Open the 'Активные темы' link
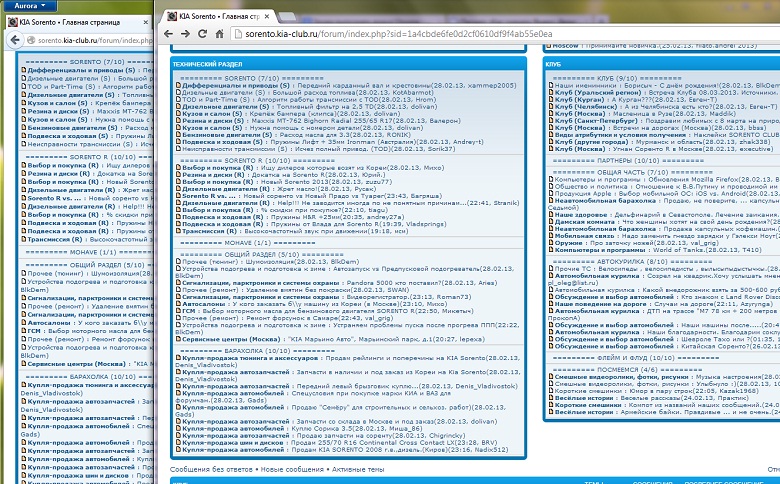 coord(359,468)
